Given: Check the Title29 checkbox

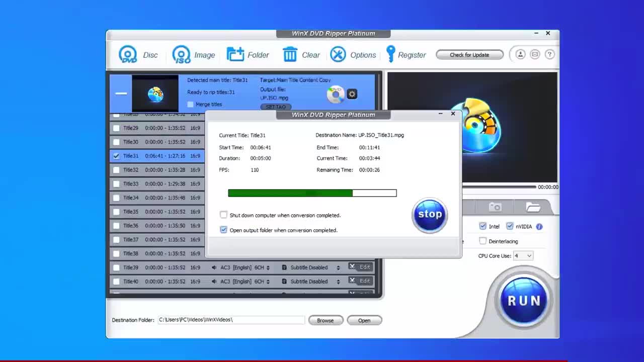Looking at the screenshot, I should 116,128.
